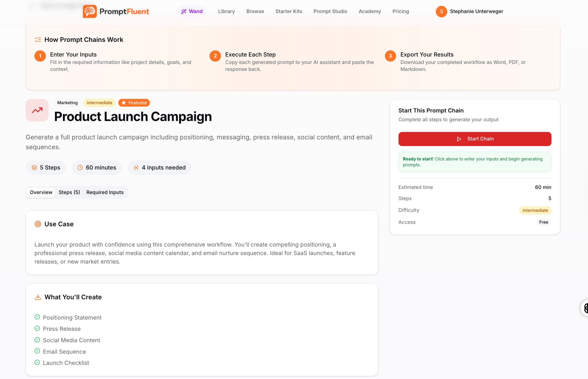Open the Stephanie Unterweger account menu
The image size is (588, 379).
tap(476, 11)
